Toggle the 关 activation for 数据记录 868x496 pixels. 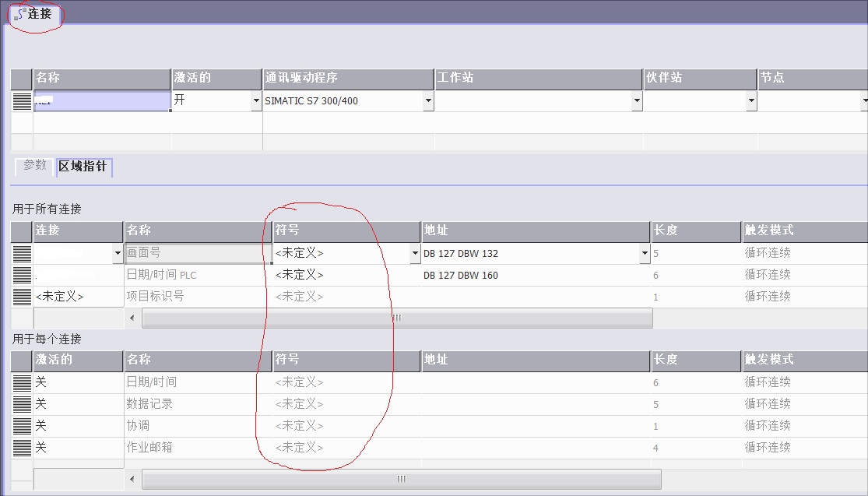tap(43, 404)
